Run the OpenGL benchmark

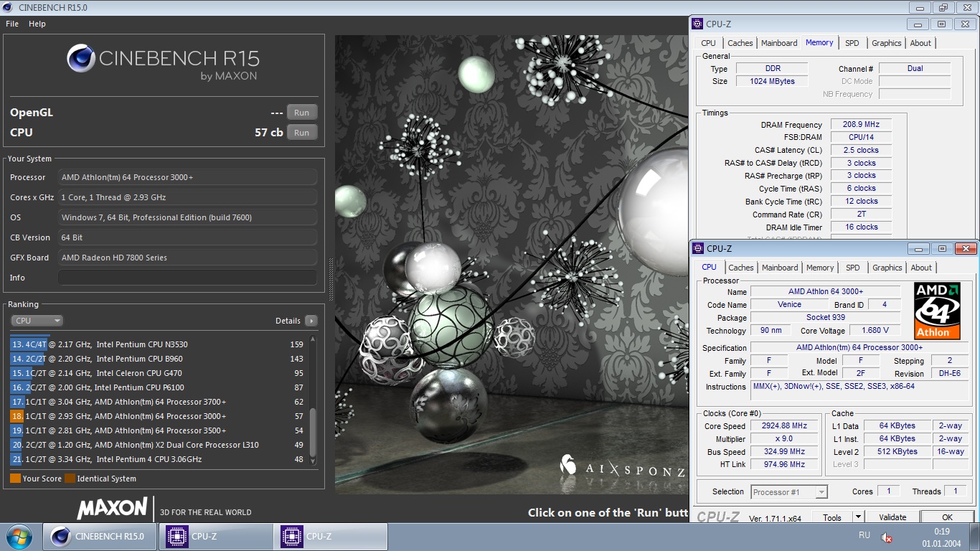(x=301, y=113)
